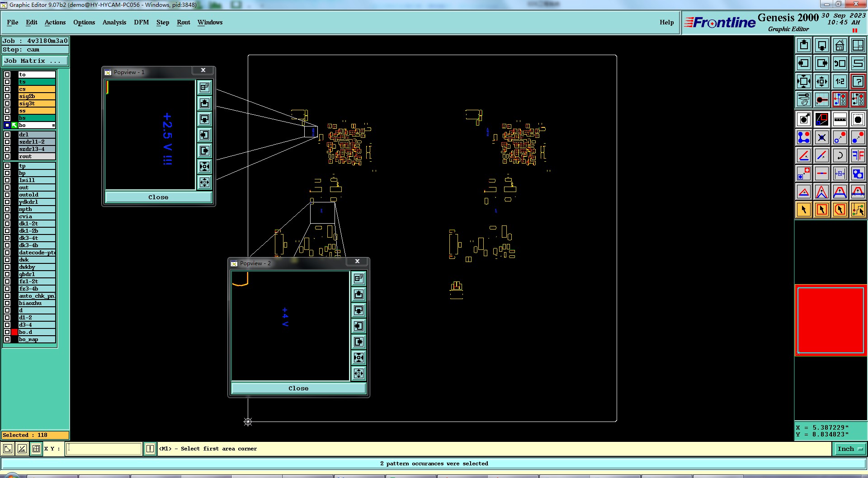Viewport: 868px width, 478px height.
Task: Open the Rout menu
Action: pos(184,22)
